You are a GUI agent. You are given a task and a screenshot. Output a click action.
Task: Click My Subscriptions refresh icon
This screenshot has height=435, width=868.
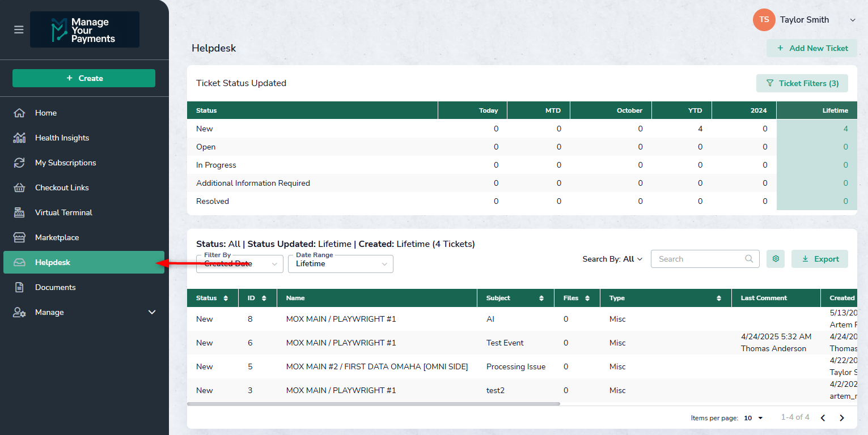click(x=19, y=163)
